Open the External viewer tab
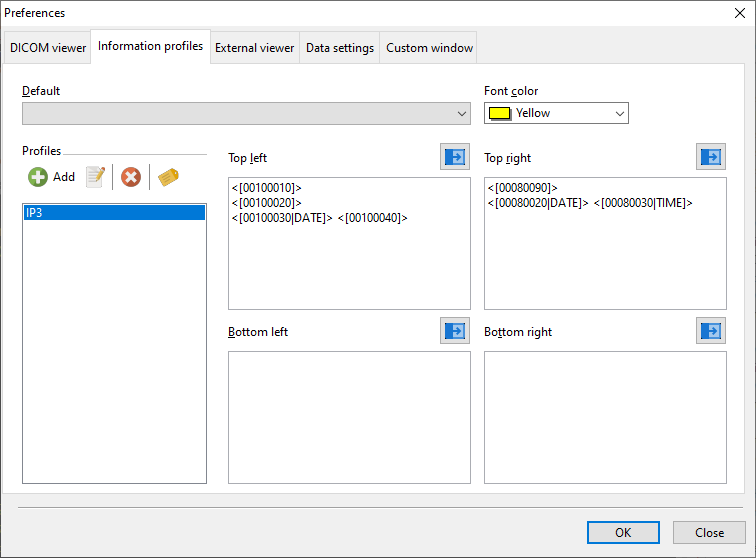This screenshot has height=558, width=756. pyautogui.click(x=254, y=48)
